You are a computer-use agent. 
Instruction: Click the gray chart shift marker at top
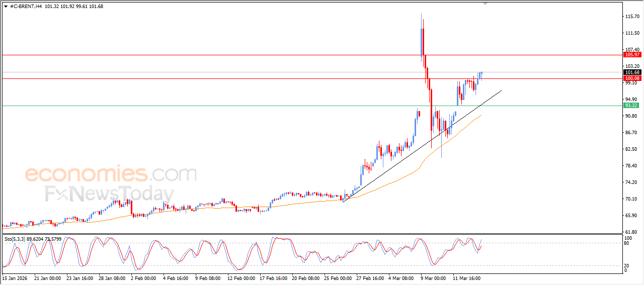pos(485,4)
